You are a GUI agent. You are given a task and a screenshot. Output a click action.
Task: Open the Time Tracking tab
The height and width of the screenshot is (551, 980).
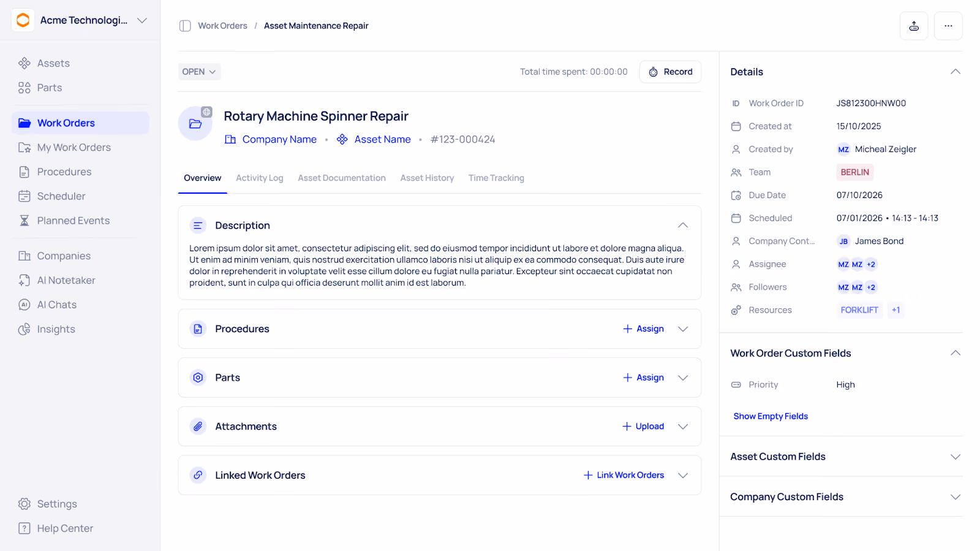tap(496, 178)
